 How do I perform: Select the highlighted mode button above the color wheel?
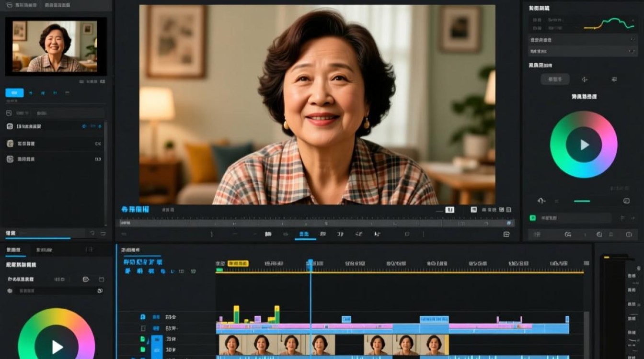(x=555, y=79)
